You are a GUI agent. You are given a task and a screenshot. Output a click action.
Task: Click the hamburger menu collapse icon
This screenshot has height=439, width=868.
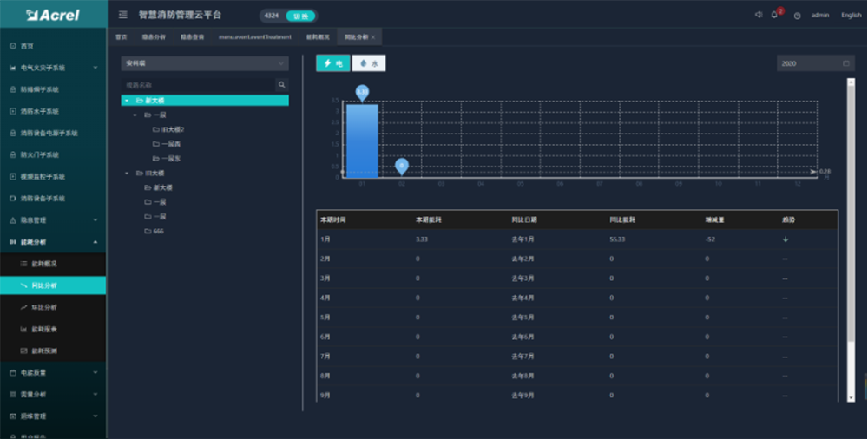coord(123,15)
